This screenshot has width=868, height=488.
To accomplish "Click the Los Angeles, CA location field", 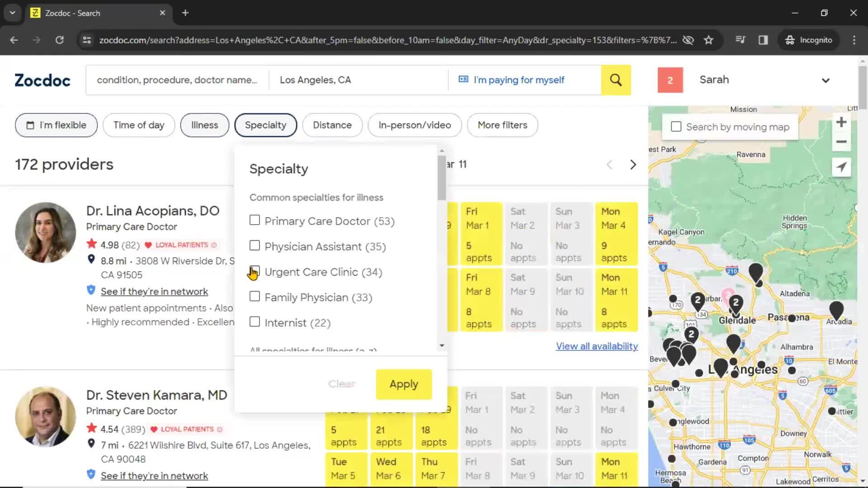I will click(x=359, y=80).
